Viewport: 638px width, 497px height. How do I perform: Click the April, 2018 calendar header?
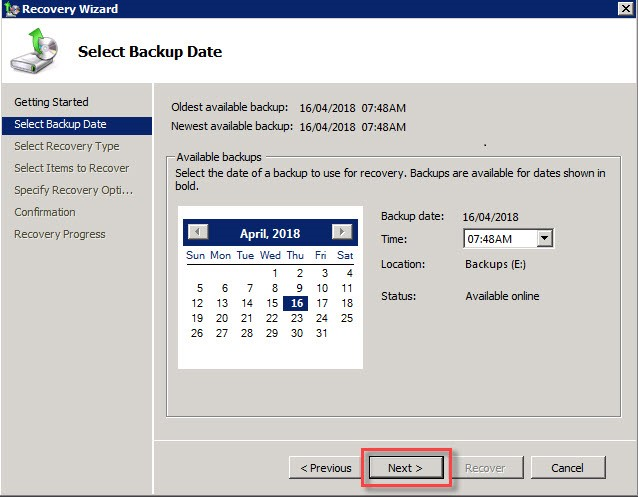pos(270,232)
